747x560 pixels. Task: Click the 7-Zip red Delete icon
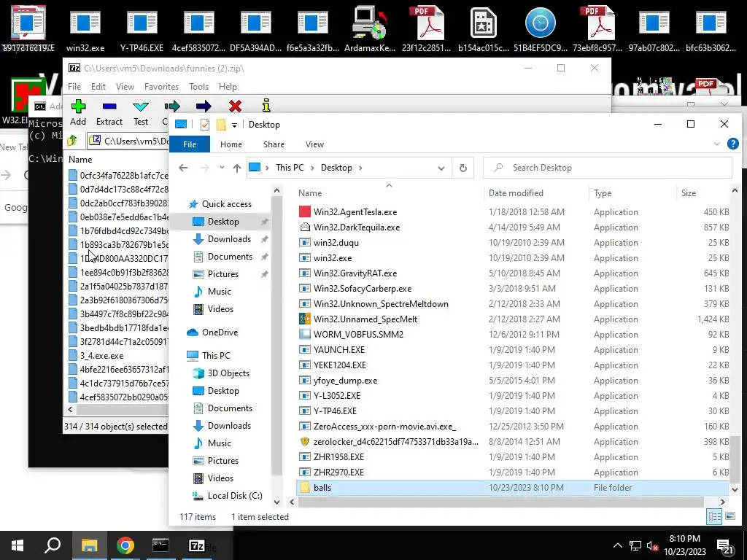235,106
